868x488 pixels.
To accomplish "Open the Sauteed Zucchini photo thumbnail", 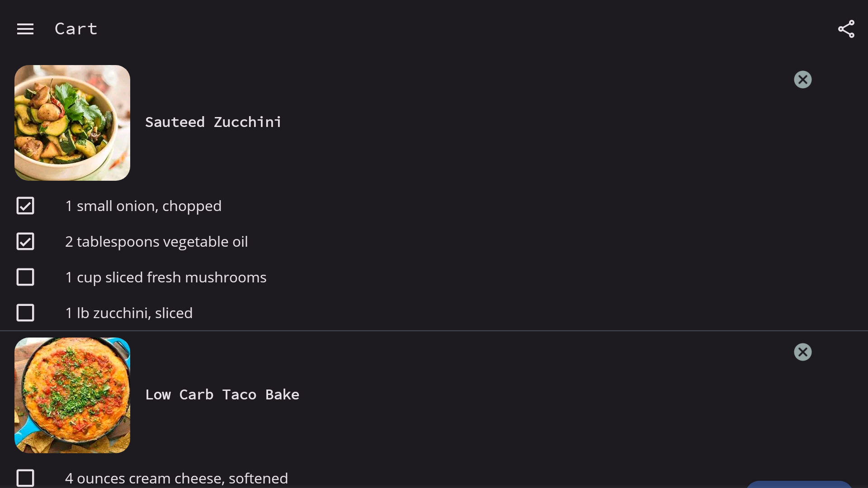I will 72,123.
